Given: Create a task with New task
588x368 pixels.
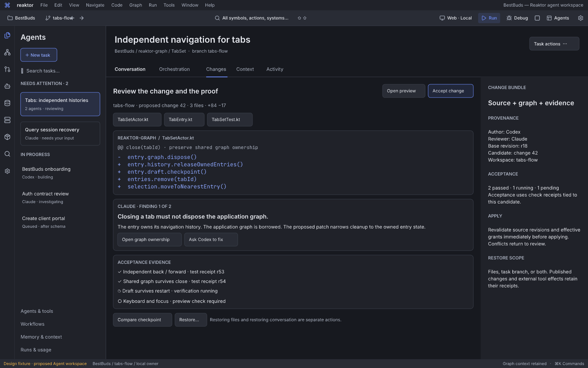Looking at the screenshot, I should point(39,55).
